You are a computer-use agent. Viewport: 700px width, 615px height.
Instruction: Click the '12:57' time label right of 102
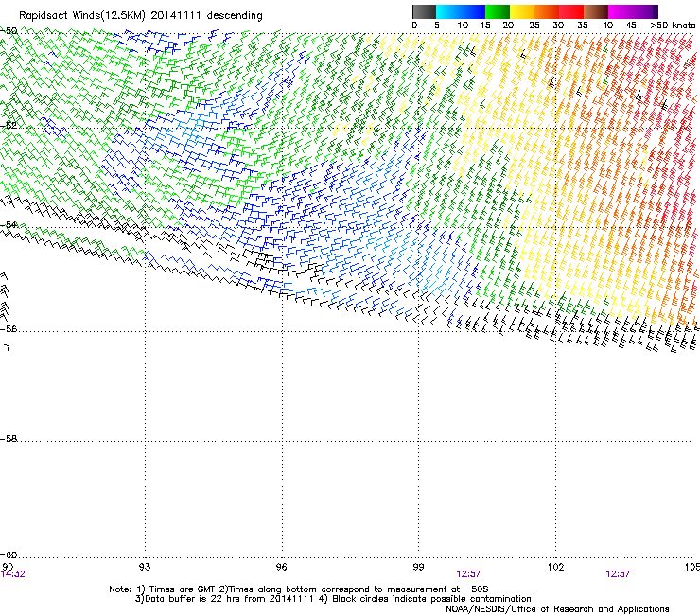[x=618, y=574]
